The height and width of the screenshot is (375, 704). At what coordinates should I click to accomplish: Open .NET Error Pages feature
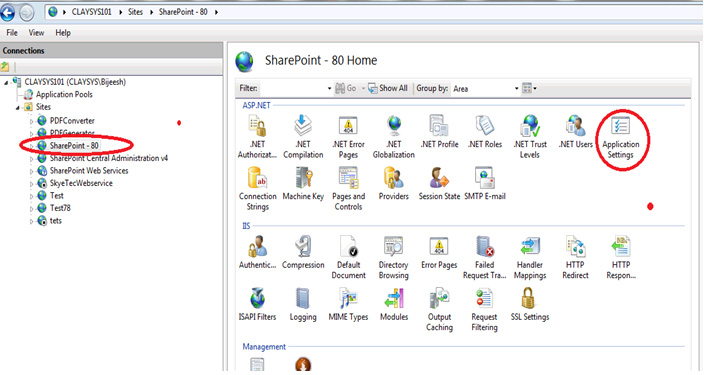348,137
